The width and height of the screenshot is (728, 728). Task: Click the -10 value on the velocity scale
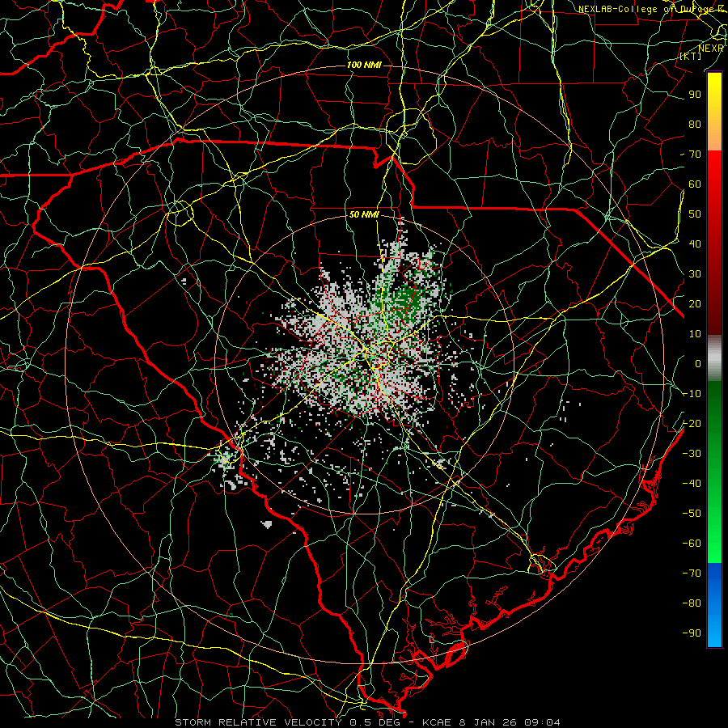(692, 394)
